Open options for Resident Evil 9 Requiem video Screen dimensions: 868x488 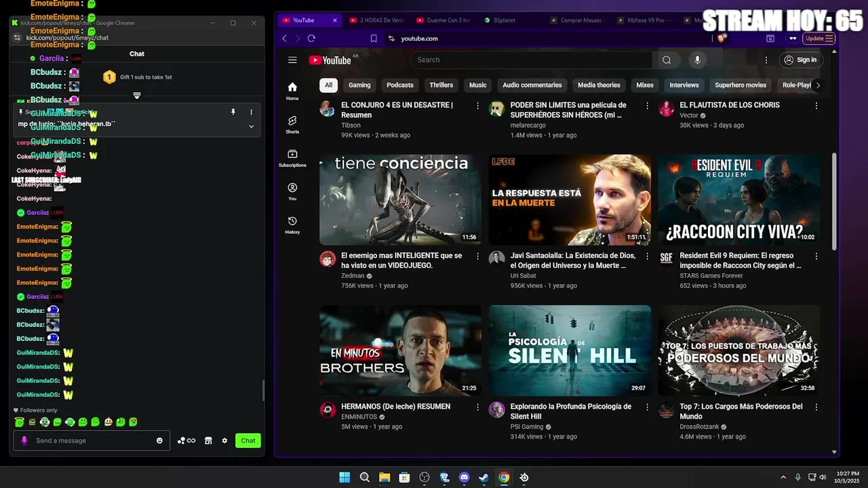[816, 256]
